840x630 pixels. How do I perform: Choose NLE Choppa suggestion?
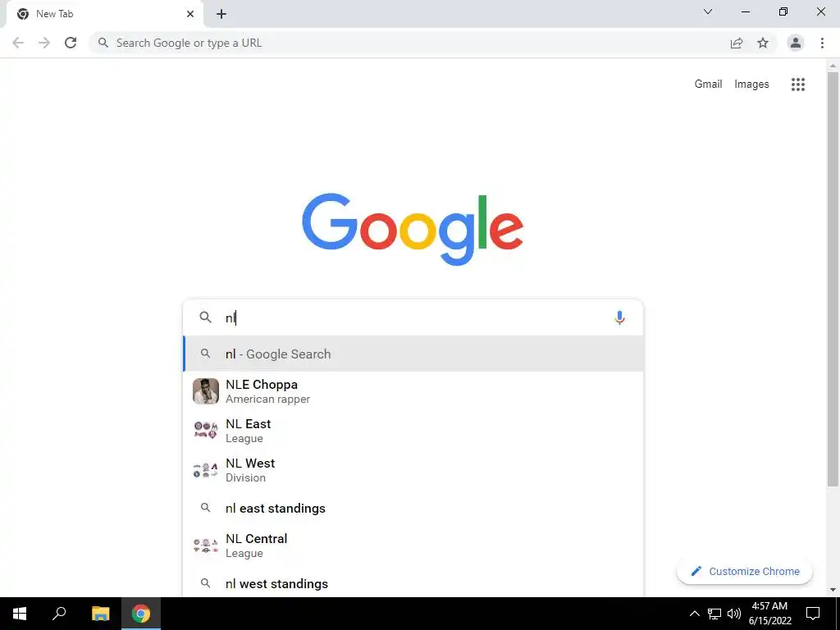point(413,391)
